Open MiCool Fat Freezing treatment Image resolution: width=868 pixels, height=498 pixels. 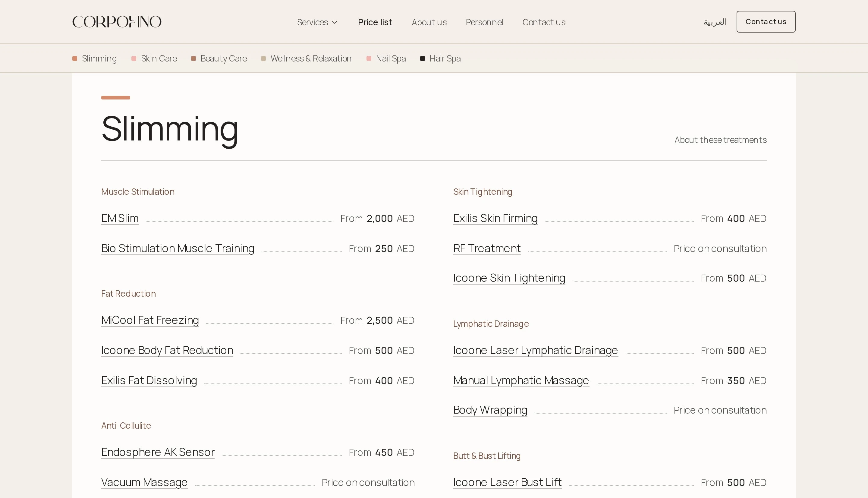coord(150,320)
